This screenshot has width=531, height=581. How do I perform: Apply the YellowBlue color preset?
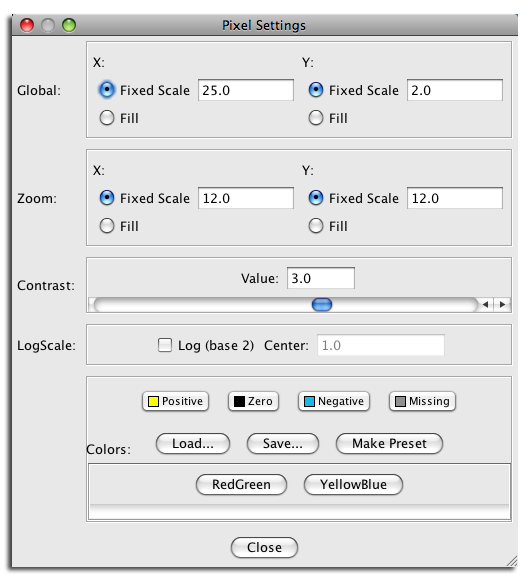353,485
